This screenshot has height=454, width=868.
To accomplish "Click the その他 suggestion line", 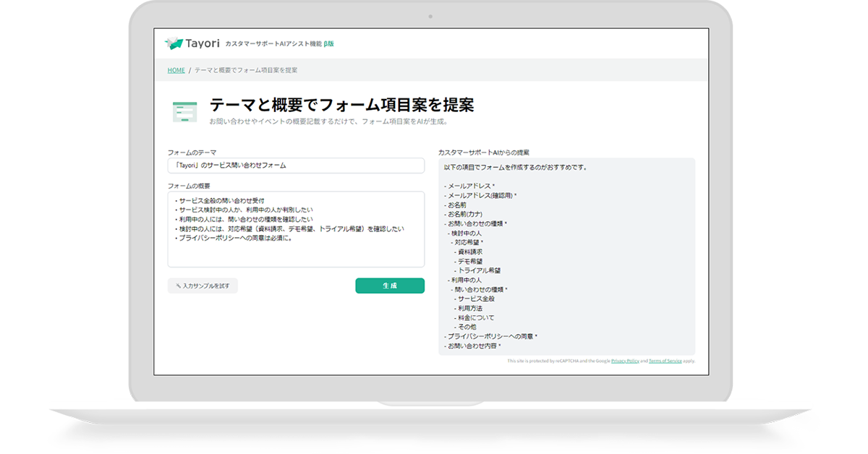I will (466, 327).
